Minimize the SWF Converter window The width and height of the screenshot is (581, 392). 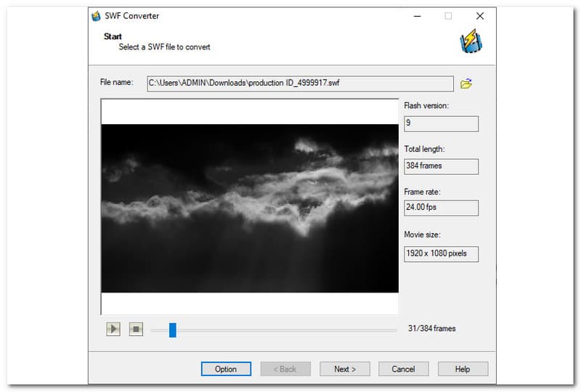coord(417,16)
